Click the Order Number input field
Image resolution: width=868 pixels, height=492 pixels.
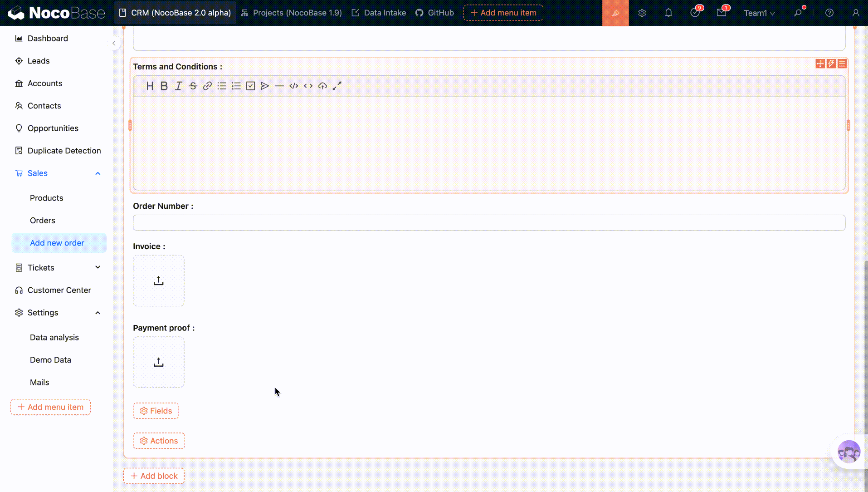click(x=488, y=223)
